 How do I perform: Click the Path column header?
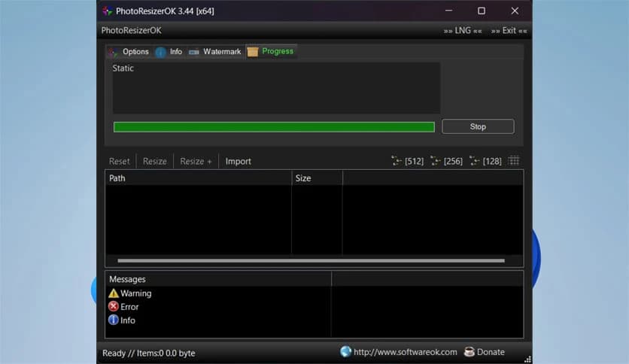[198, 178]
